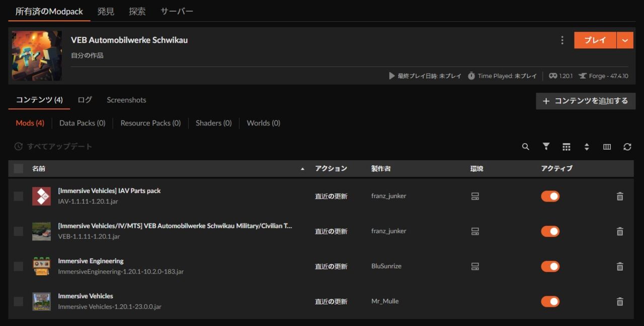Screen dimensions: 644x326
Task: Switch to the ログ tab
Action: click(x=84, y=100)
